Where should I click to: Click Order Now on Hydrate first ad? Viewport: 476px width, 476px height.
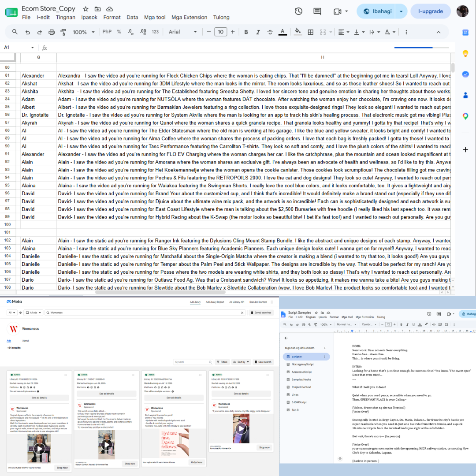197,462
